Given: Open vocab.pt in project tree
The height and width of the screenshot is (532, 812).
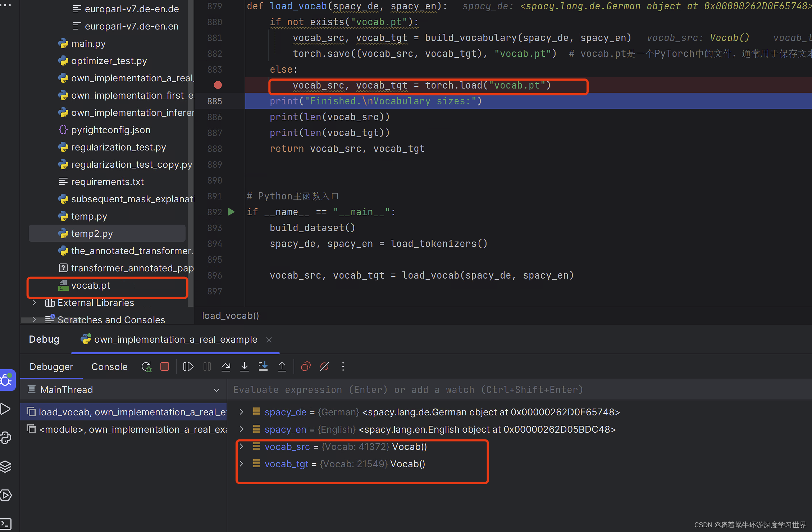Looking at the screenshot, I should click(x=91, y=285).
